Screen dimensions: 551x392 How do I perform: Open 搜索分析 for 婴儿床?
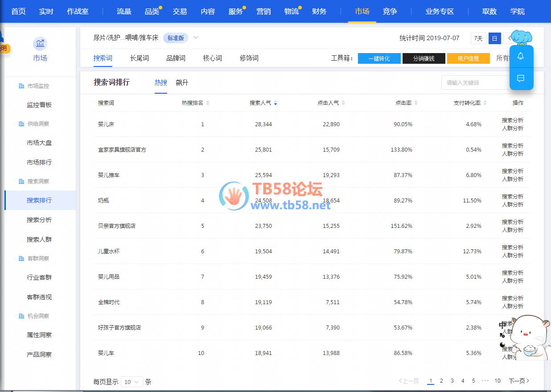[512, 120]
